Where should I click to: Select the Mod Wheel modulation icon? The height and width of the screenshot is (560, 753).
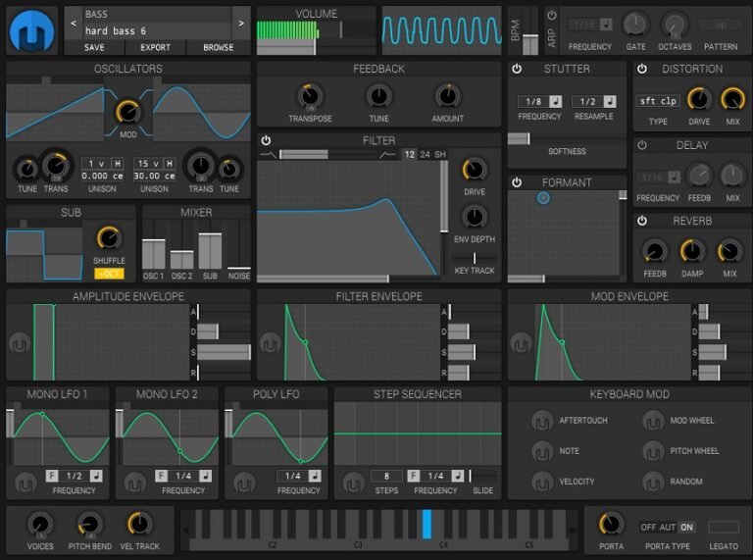654,421
